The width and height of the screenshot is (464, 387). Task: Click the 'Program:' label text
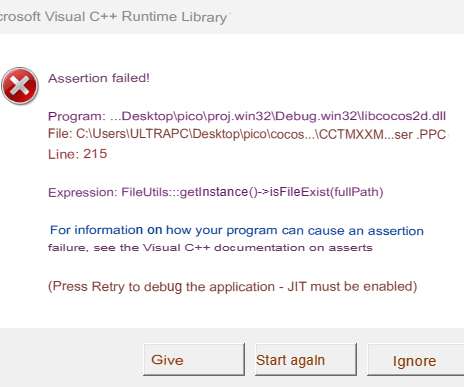coord(77,116)
